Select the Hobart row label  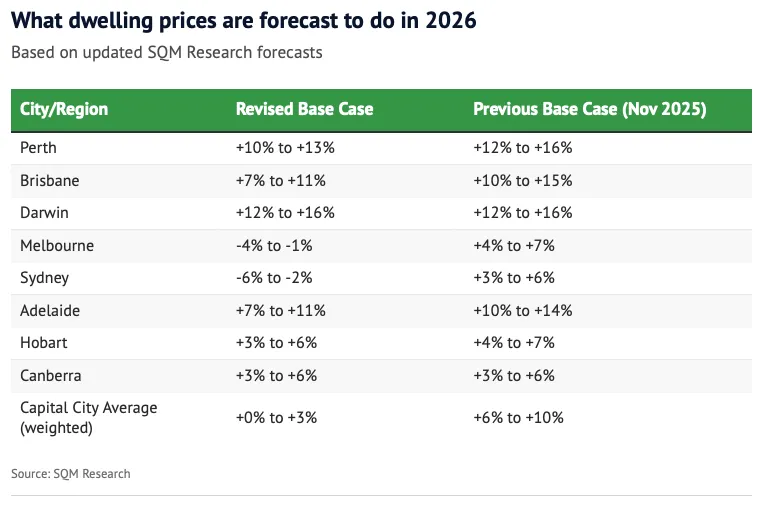43,342
